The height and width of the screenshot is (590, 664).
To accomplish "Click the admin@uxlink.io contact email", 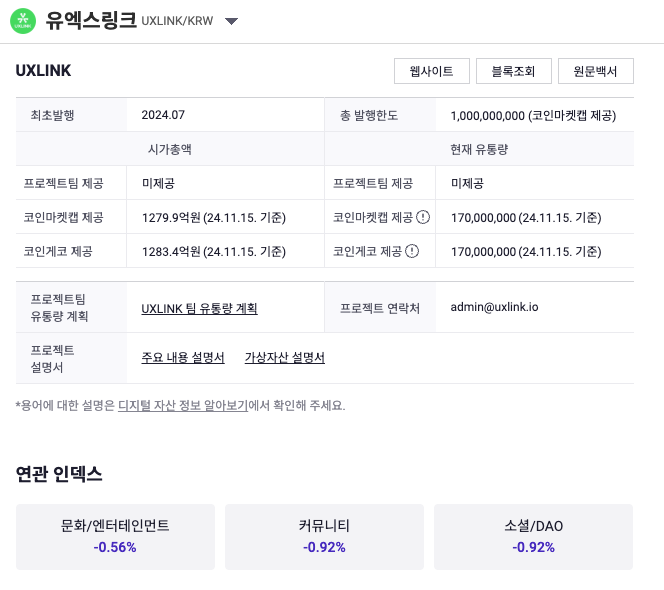I will pyautogui.click(x=494, y=307).
